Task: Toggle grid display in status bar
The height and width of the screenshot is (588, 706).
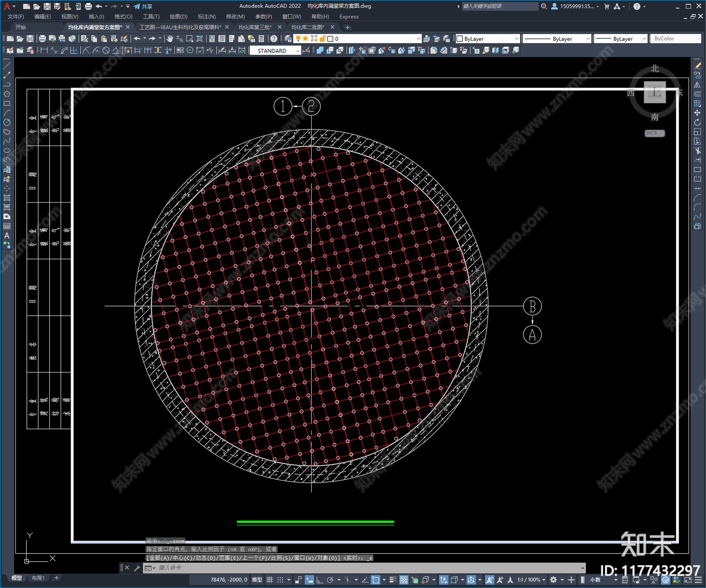Action: (x=270, y=580)
